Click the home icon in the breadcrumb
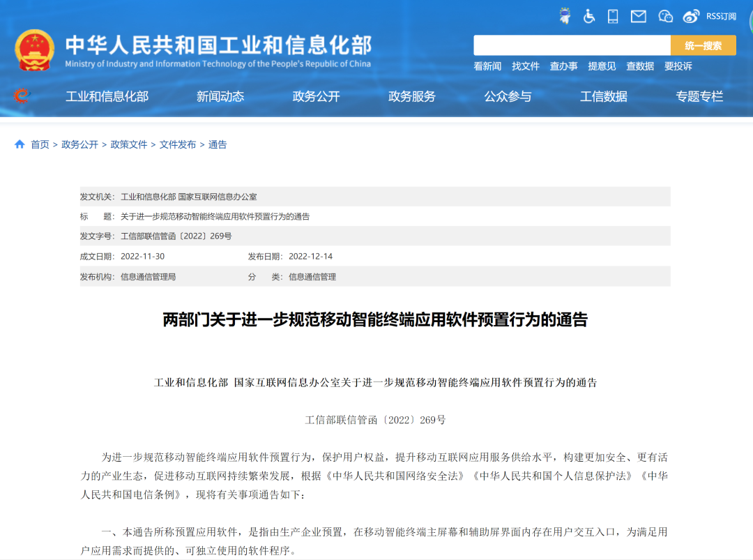 point(19,144)
